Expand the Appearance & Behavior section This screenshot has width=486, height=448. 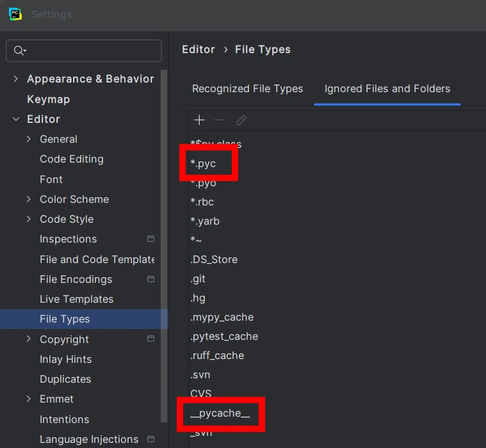click(x=16, y=79)
